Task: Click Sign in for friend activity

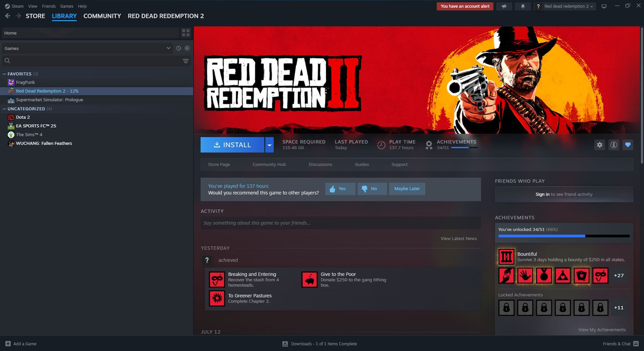Action: (x=542, y=194)
